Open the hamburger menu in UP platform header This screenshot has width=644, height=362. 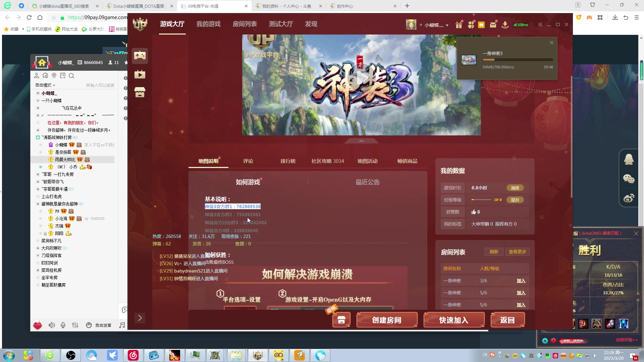(540, 24)
